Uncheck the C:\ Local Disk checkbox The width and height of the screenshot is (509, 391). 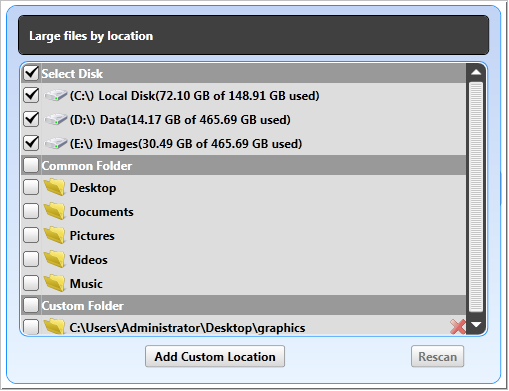click(x=31, y=95)
